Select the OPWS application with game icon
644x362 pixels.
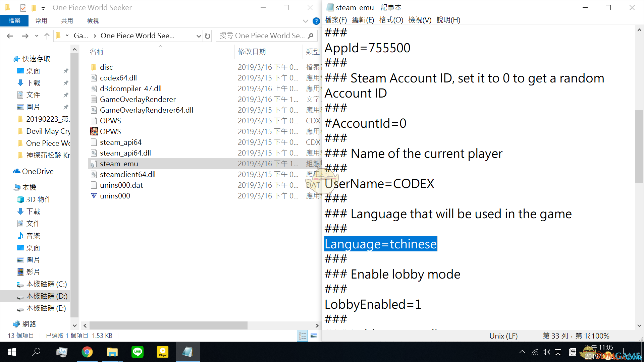(110, 131)
